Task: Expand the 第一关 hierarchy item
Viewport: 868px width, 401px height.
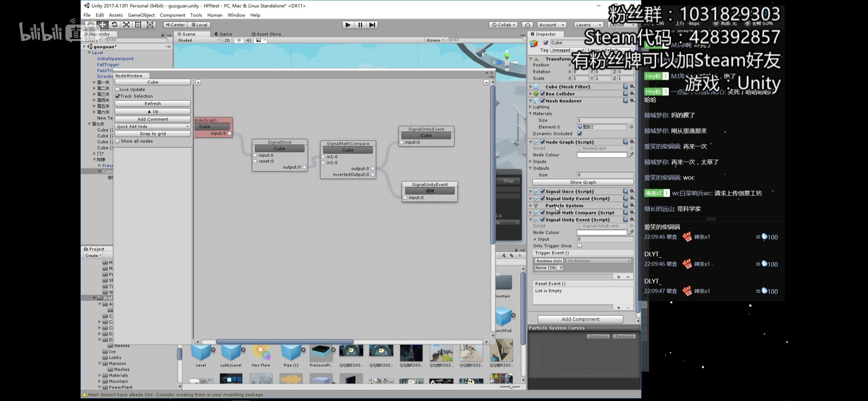Action: pyautogui.click(x=94, y=82)
